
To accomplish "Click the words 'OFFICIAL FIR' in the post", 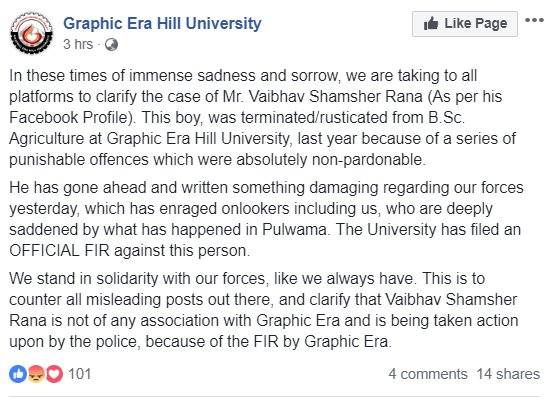I will 59,251.
